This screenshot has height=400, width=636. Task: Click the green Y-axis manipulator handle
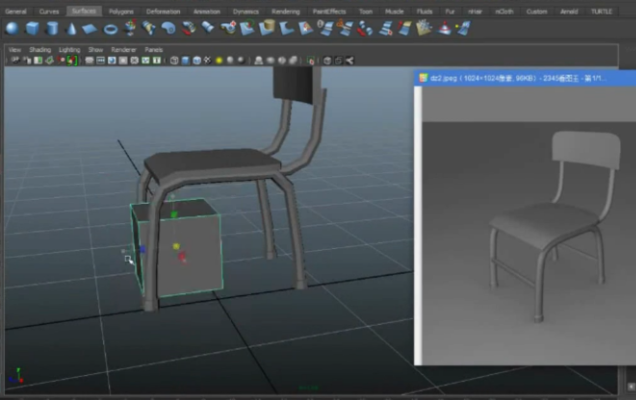[x=173, y=215]
